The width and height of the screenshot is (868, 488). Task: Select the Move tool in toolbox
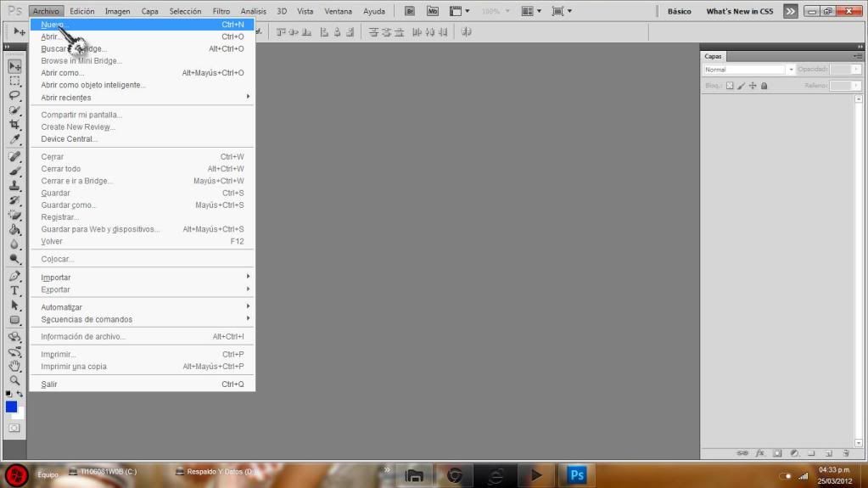coord(14,66)
